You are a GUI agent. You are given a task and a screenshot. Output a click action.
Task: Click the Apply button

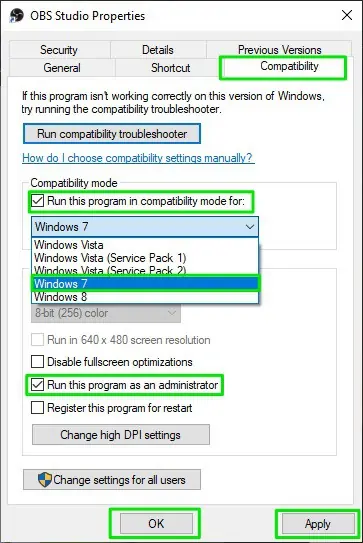pos(318,524)
